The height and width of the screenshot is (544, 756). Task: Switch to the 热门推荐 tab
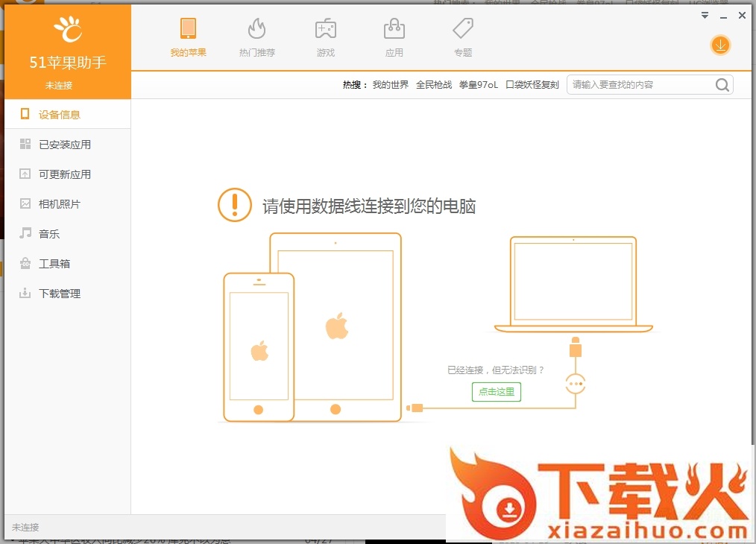coord(257,37)
